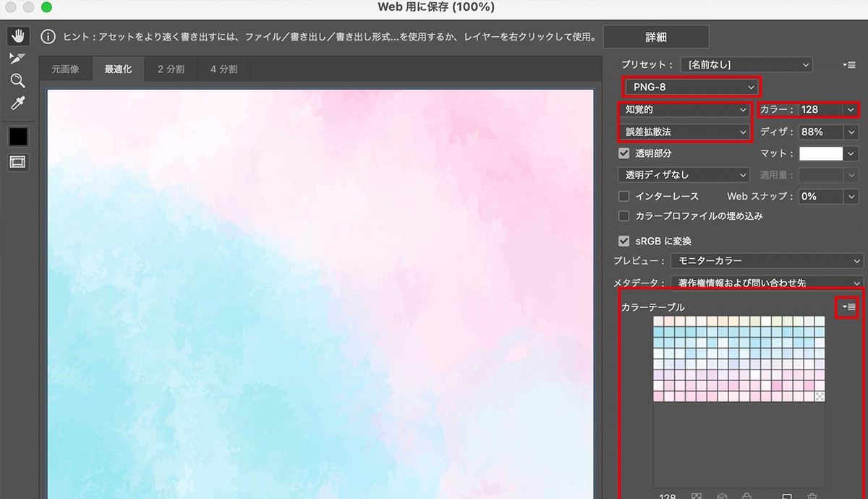Open the 透明ディザなし dropdown
The height and width of the screenshot is (499, 868).
pos(684,174)
